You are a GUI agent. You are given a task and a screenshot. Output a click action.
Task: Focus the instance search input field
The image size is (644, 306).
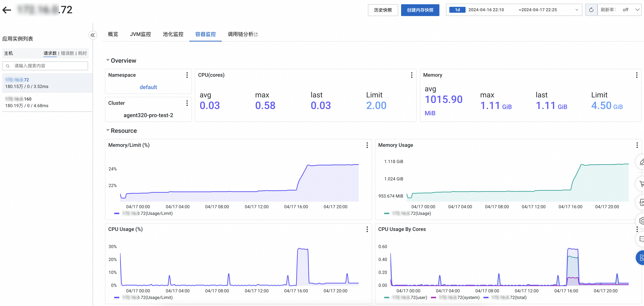pos(45,66)
